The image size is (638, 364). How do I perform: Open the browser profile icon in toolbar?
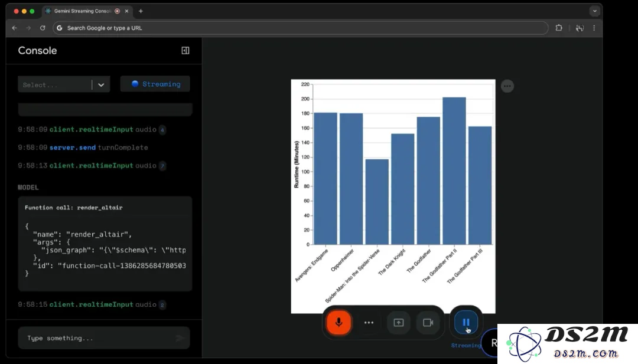point(580,28)
